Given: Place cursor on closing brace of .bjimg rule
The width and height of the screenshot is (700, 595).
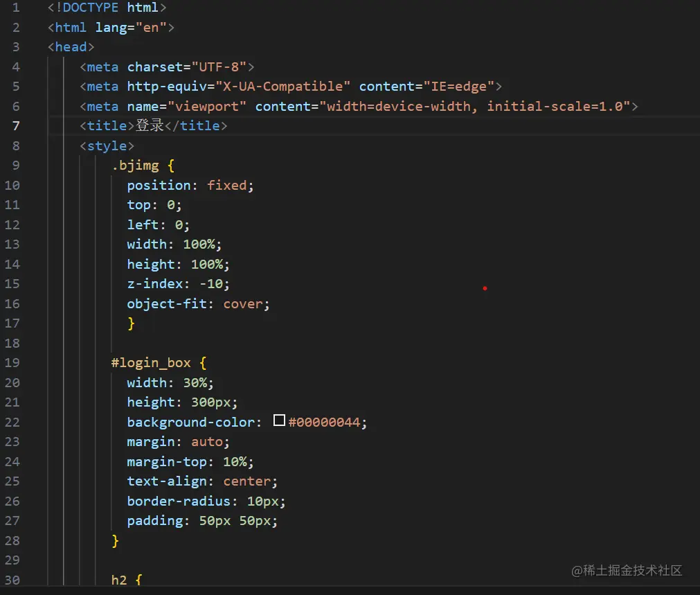Looking at the screenshot, I should pos(131,323).
